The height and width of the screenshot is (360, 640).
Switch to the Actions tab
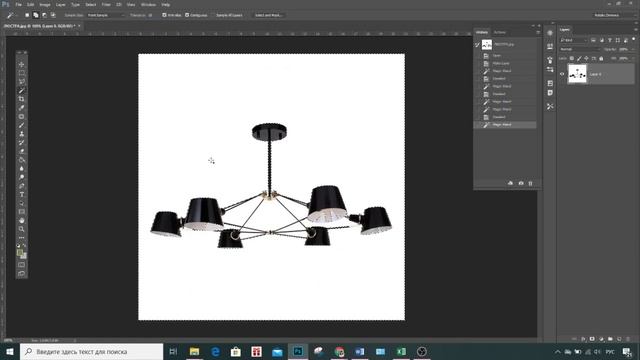[x=500, y=32]
